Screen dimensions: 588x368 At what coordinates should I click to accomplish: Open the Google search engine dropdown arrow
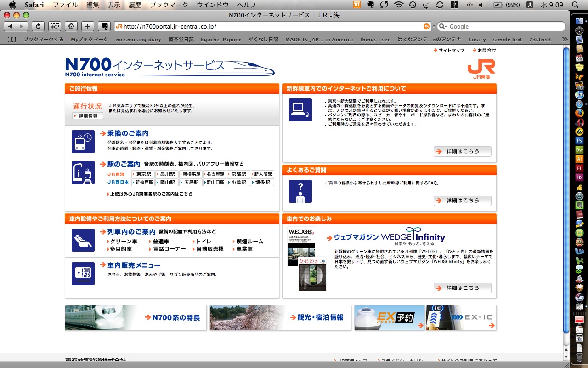443,27
